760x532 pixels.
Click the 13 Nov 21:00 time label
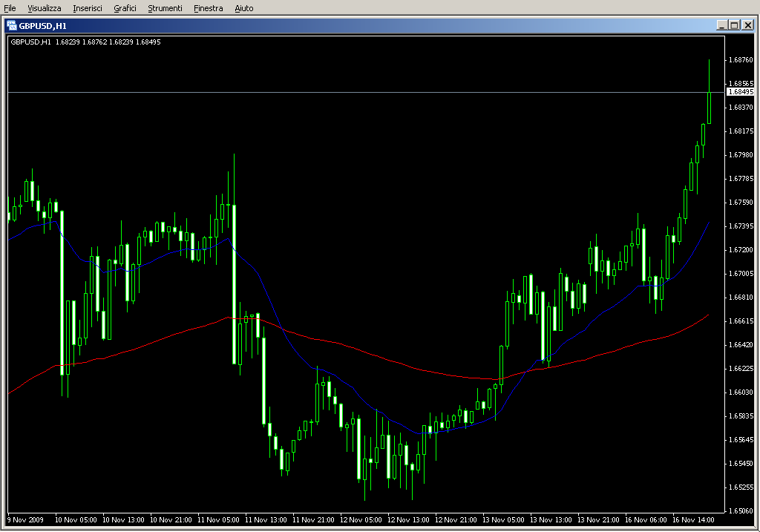pyautogui.click(x=598, y=520)
